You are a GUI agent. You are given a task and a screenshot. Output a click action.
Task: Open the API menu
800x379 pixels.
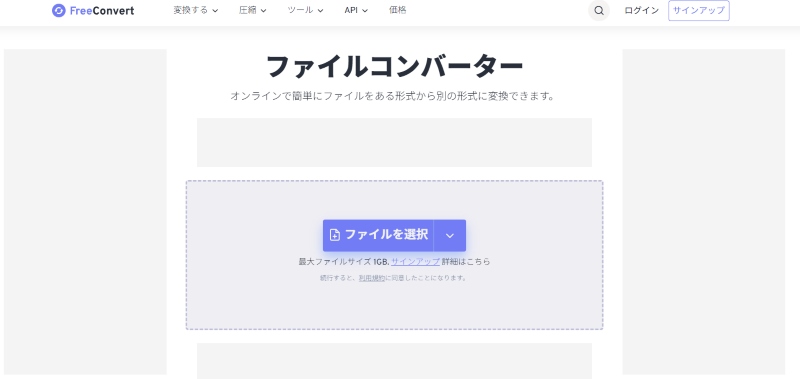(x=356, y=10)
